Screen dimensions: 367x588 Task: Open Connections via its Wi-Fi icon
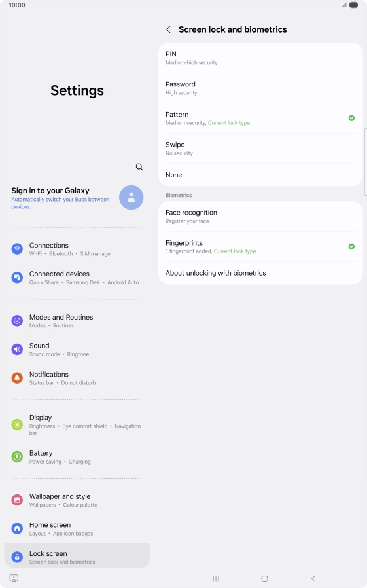[17, 249]
